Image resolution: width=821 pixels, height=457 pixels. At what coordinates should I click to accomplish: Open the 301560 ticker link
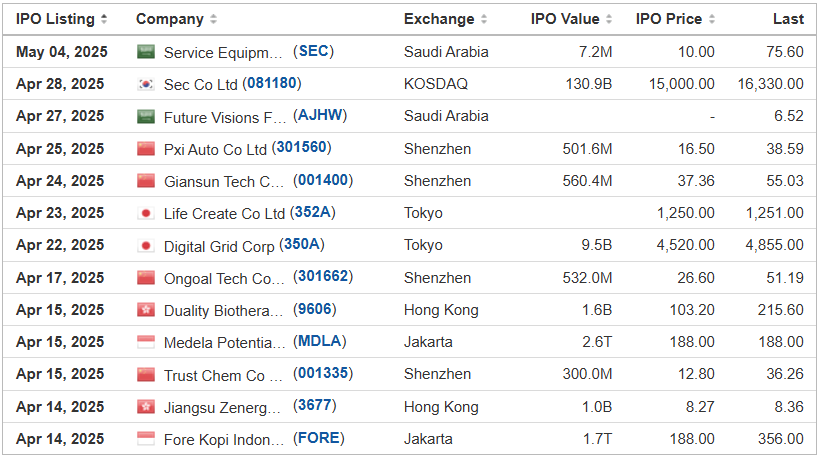pos(302,148)
